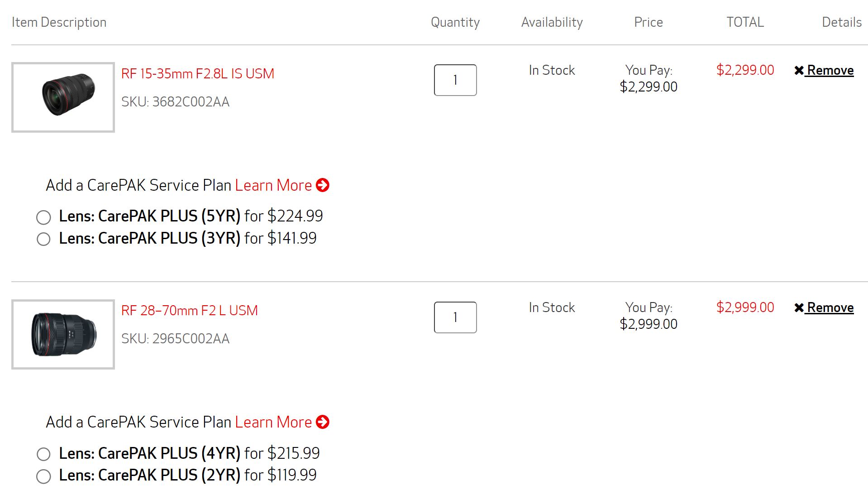Choose CarePAK PLUS (2YR) for $119.99
The image size is (868, 495).
click(43, 476)
